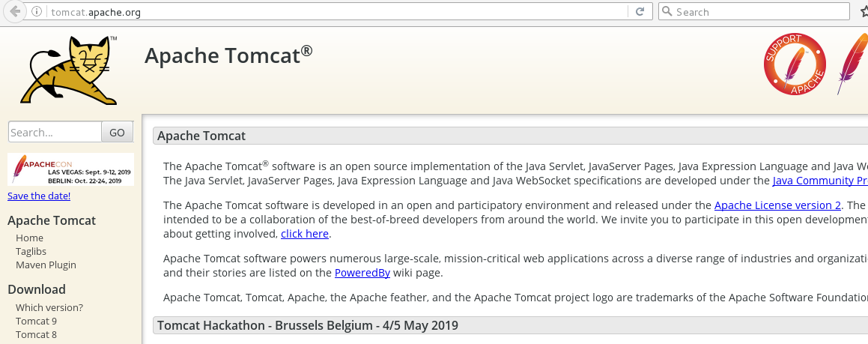Viewport: 868px width, 344px height.
Task: Open the PoweredBy wiki link
Action: 362,273
